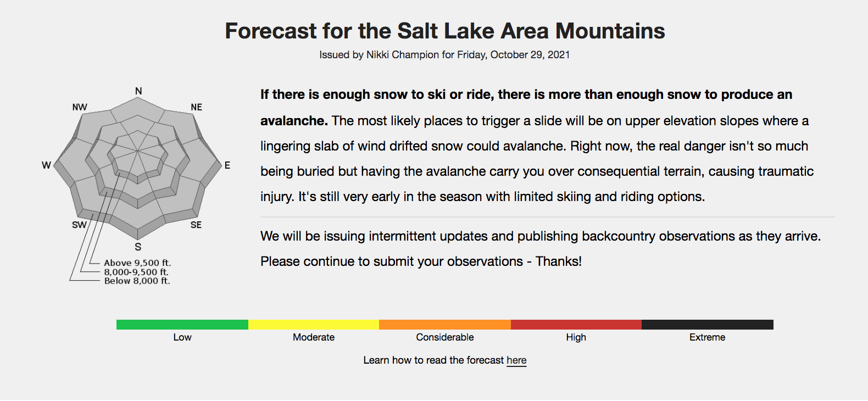The width and height of the screenshot is (868, 401).
Task: Select the red High danger color bar
Action: [x=576, y=325]
